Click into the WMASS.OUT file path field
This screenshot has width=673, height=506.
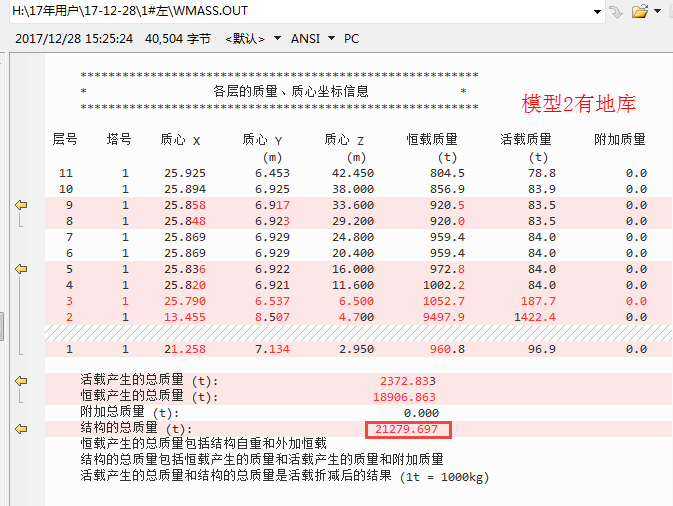[x=300, y=11]
